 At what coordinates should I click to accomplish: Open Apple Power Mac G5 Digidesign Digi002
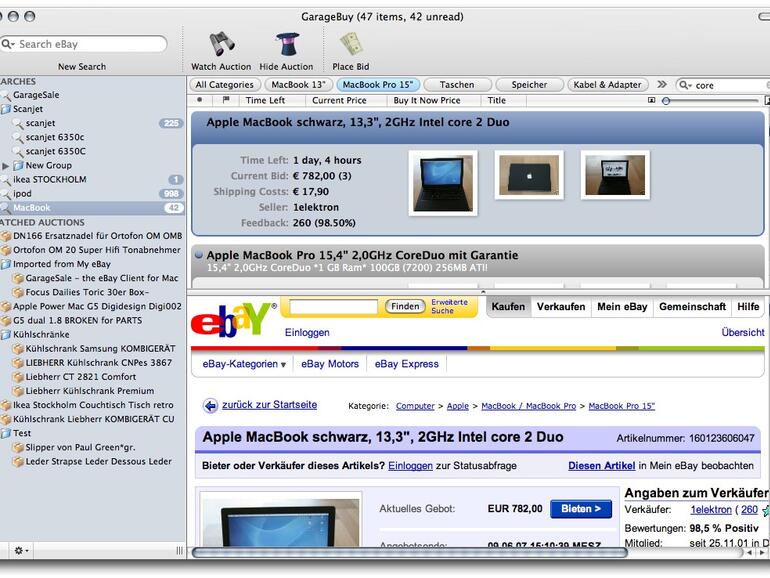pyautogui.click(x=97, y=306)
